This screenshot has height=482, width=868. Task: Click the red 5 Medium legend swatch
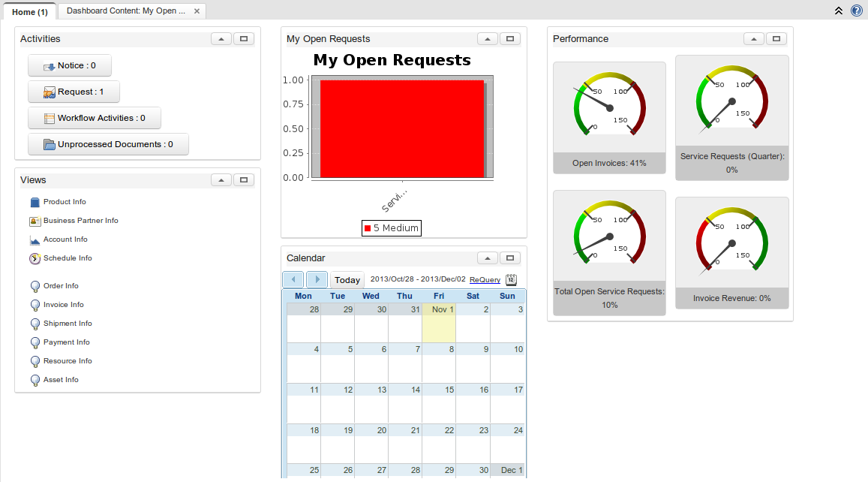click(367, 227)
